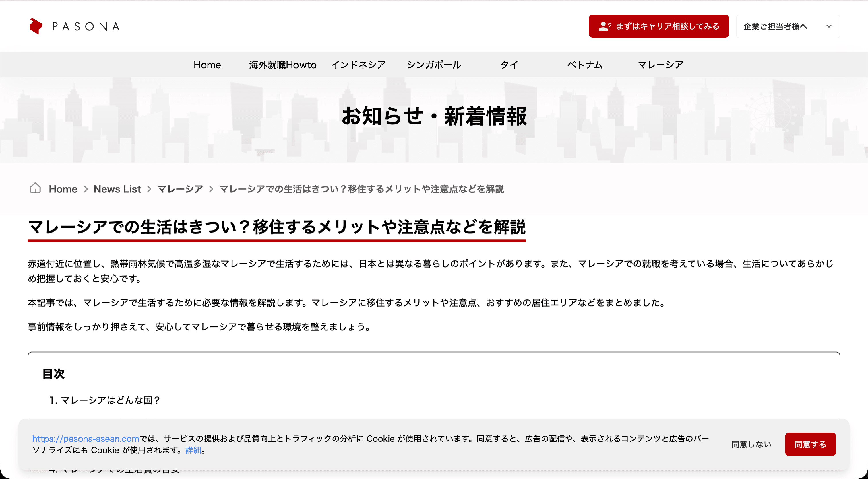This screenshot has height=479, width=868.
Task: Accept cookies with 同意する button
Action: pos(810,444)
